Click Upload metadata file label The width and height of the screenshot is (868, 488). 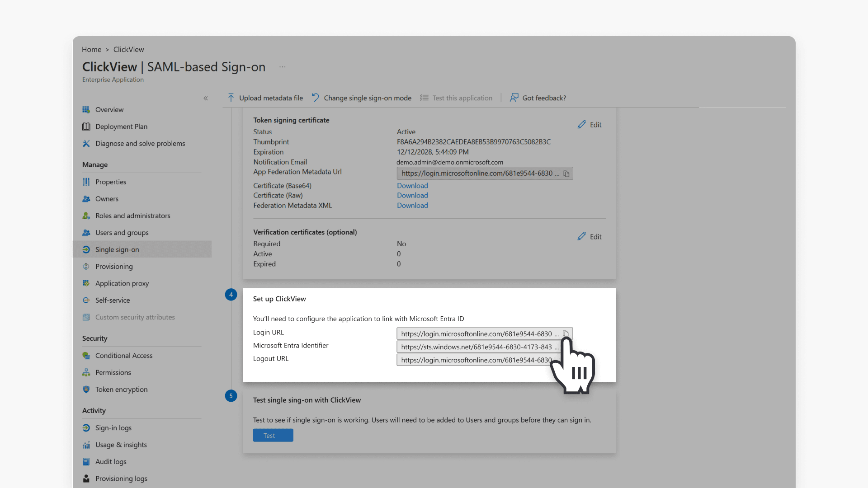[x=271, y=98]
